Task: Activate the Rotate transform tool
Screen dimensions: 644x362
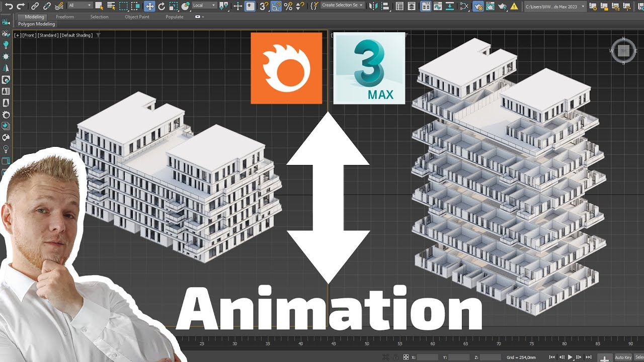Action: coord(162,6)
